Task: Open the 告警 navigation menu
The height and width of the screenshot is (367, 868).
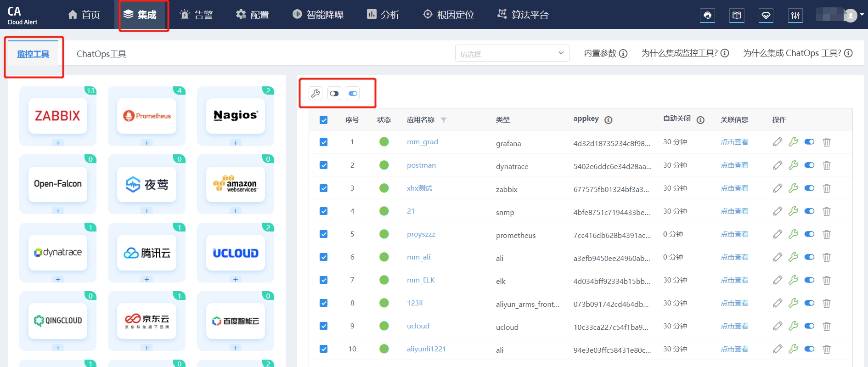Action: pyautogui.click(x=197, y=15)
